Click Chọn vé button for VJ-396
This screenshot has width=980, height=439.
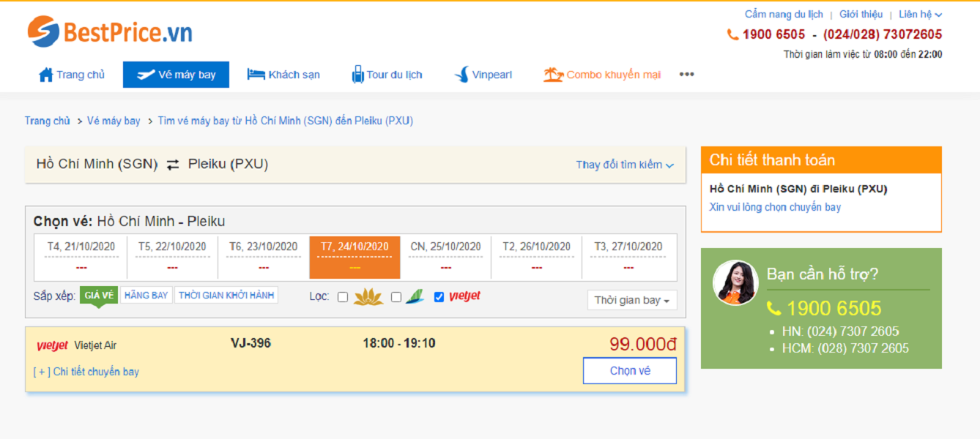click(x=630, y=370)
